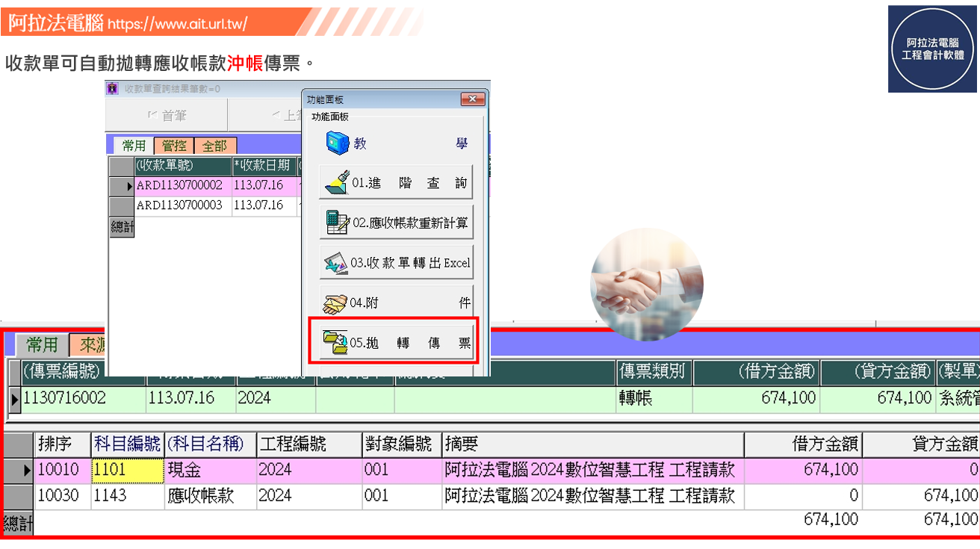This screenshot has height=549, width=980.
Task: Click (貸方金額) header in voucher list
Action: coord(877,370)
